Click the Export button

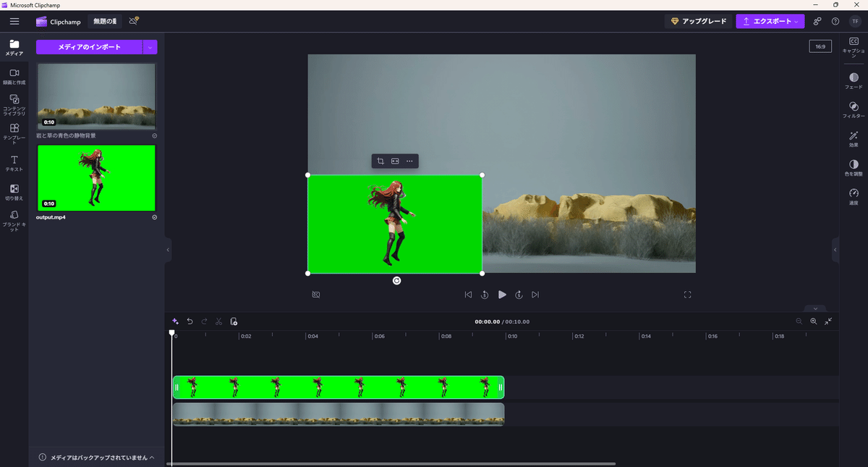coord(770,22)
